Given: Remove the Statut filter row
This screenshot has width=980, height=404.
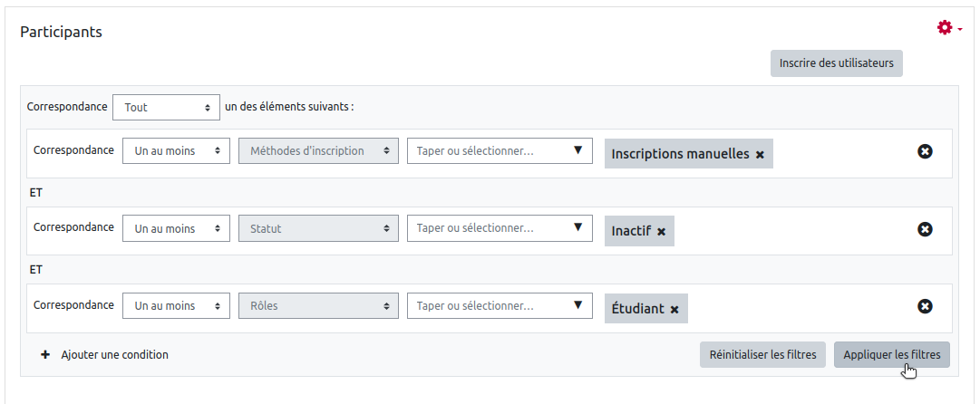Looking at the screenshot, I should click(925, 230).
